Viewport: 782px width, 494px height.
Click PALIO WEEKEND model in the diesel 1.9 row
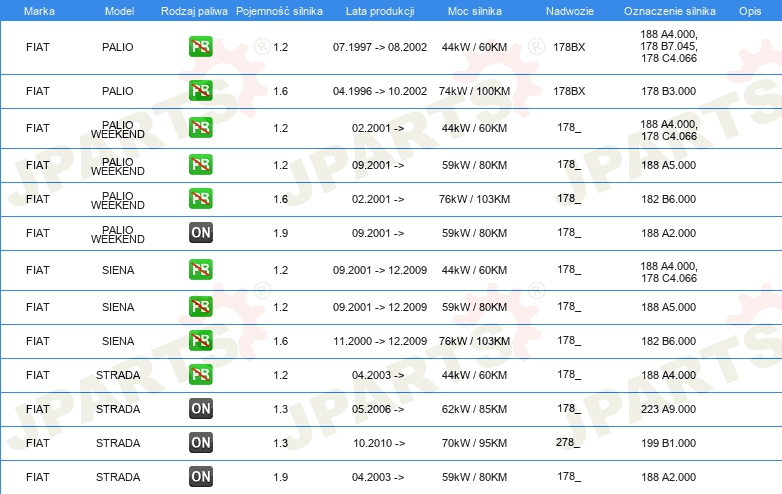(x=118, y=234)
